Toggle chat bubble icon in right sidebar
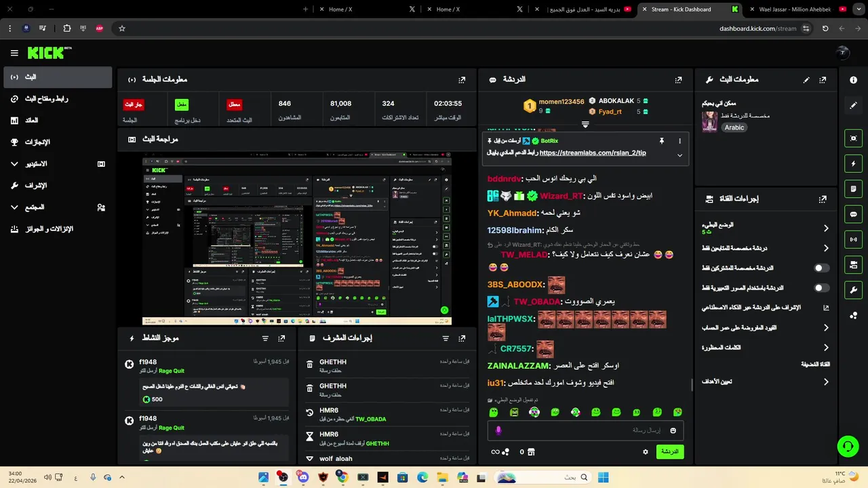Image resolution: width=868 pixels, height=488 pixels. pos(853,213)
